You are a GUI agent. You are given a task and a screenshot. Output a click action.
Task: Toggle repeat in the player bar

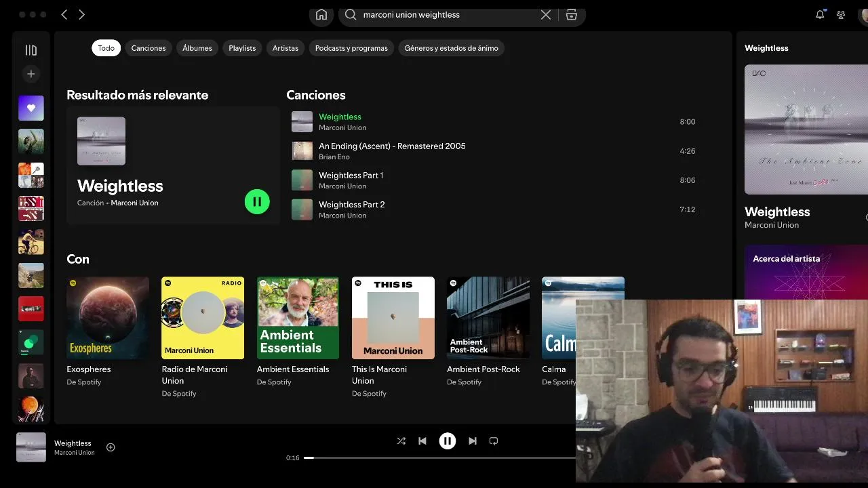tap(494, 441)
